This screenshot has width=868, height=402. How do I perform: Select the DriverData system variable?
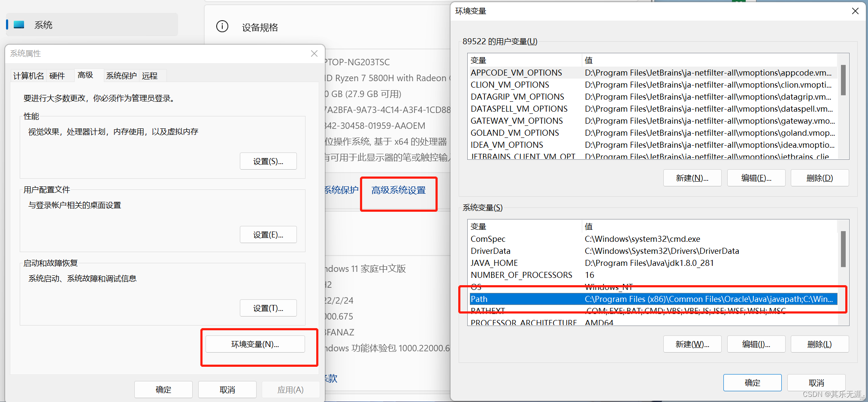[x=653, y=251]
